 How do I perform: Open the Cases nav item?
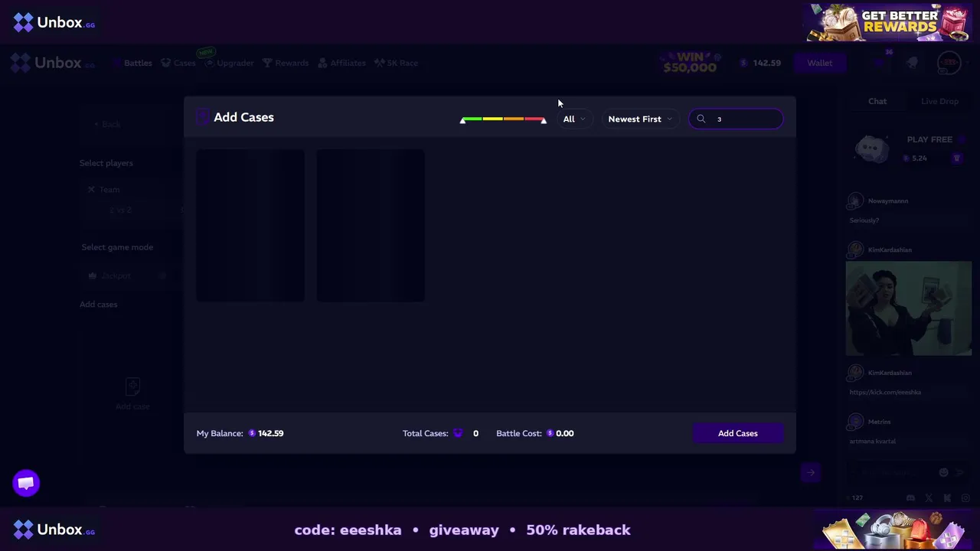(x=178, y=63)
